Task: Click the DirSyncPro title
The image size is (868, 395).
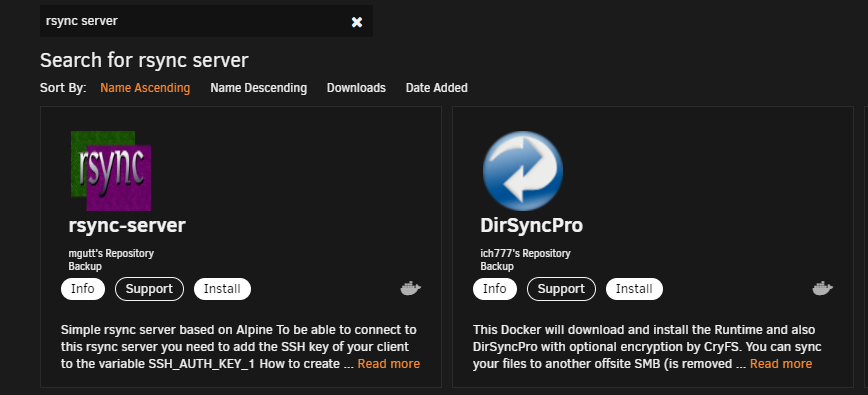Action: pyautogui.click(x=531, y=225)
